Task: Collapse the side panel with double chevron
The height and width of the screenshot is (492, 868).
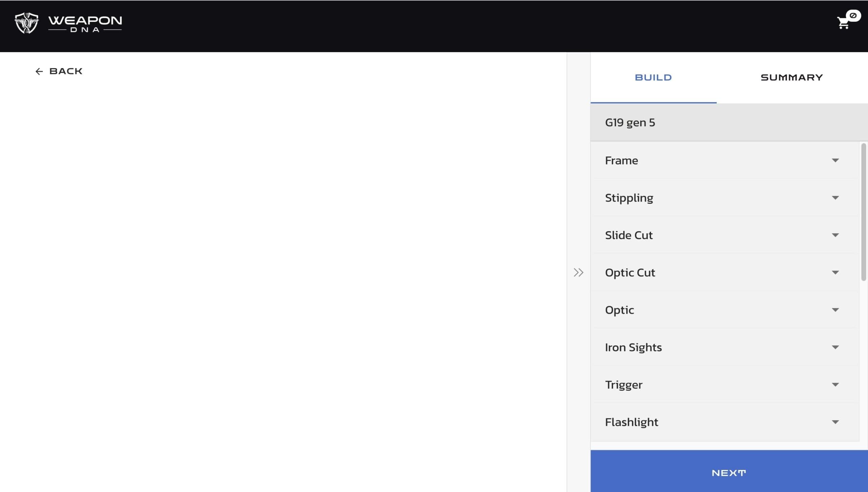Action: [x=578, y=272]
